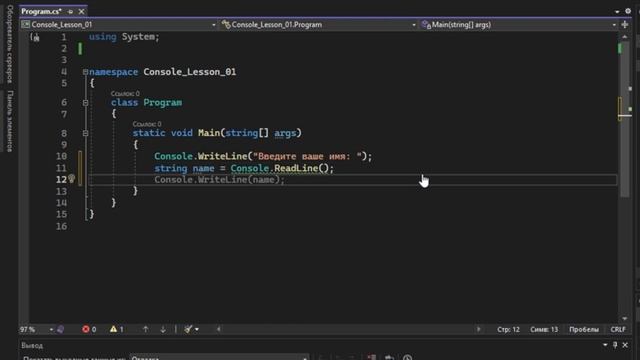Click the references link above Main method
The width and height of the screenshot is (640, 360).
(147, 124)
